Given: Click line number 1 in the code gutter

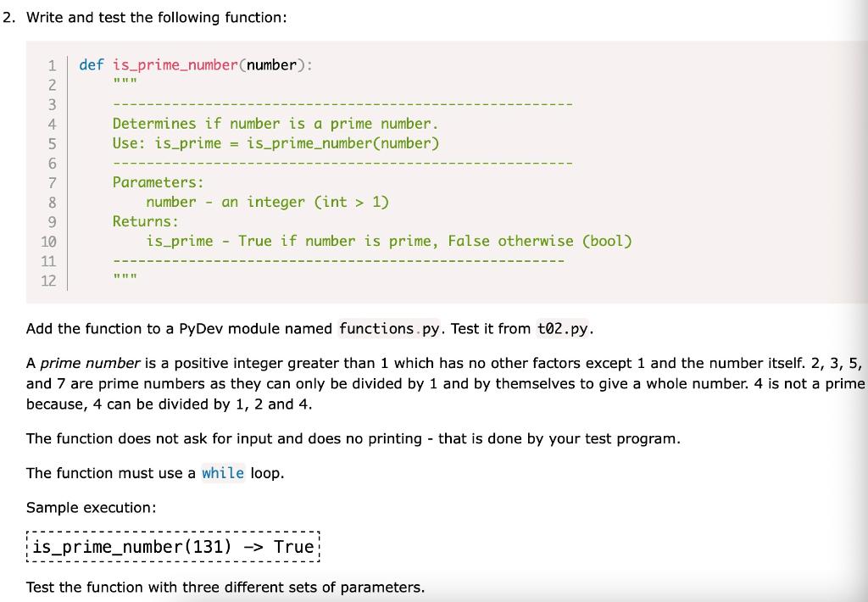Looking at the screenshot, I should 52,65.
